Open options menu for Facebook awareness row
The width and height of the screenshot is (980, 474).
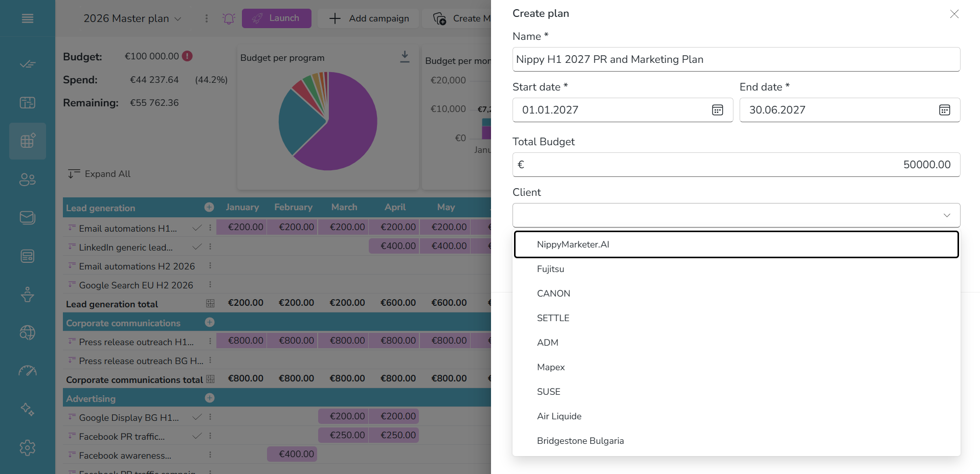coord(210,455)
